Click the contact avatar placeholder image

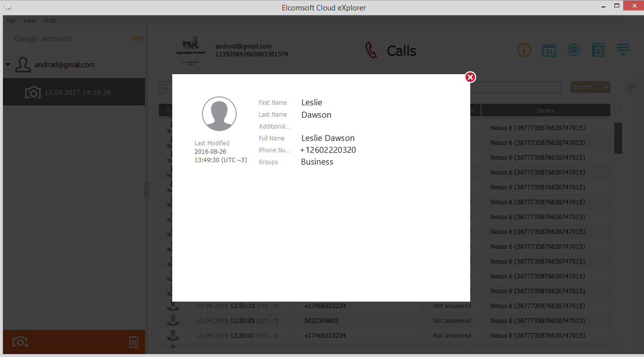219,114
